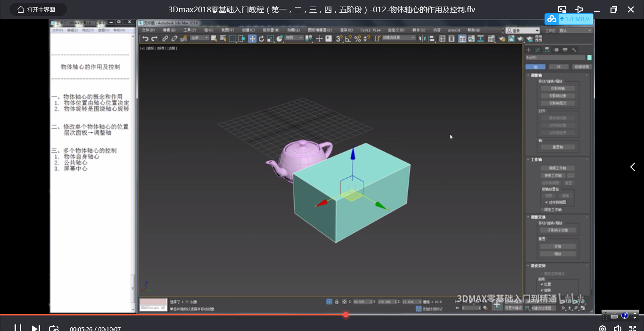This screenshot has width=644, height=331.
Task: Activate the Select Object tool
Action: (x=214, y=39)
